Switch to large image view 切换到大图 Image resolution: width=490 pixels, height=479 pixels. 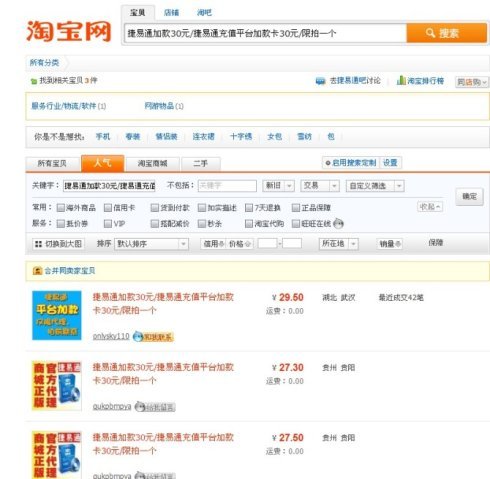coord(58,244)
